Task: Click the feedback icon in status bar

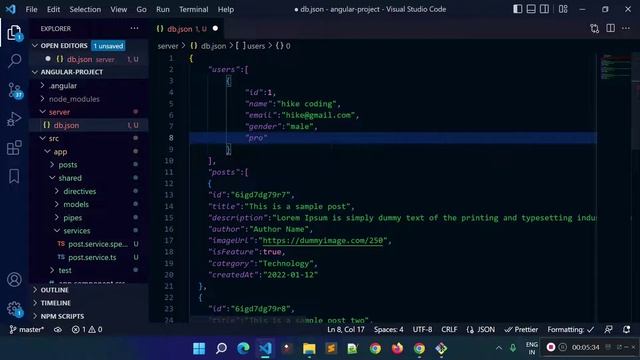Action: click(609, 329)
